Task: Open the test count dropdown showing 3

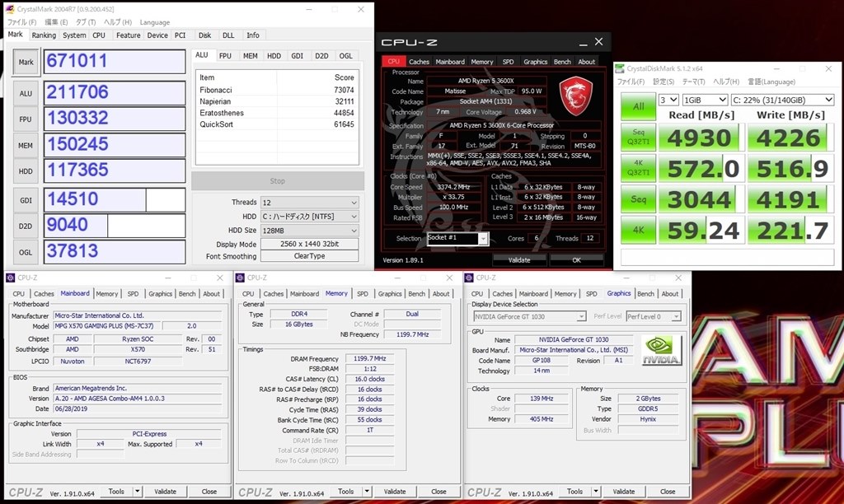Action: coord(668,100)
